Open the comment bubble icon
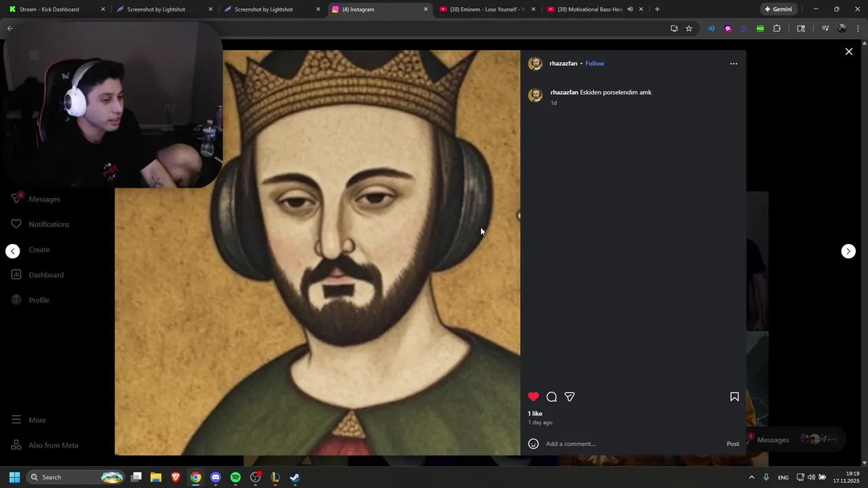This screenshot has height=488, width=868. point(551,396)
